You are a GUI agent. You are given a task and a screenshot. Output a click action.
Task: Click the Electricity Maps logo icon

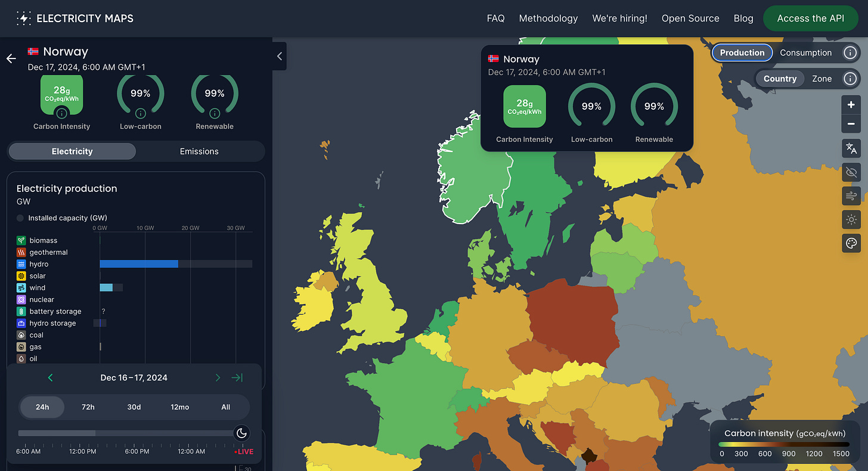pos(24,18)
